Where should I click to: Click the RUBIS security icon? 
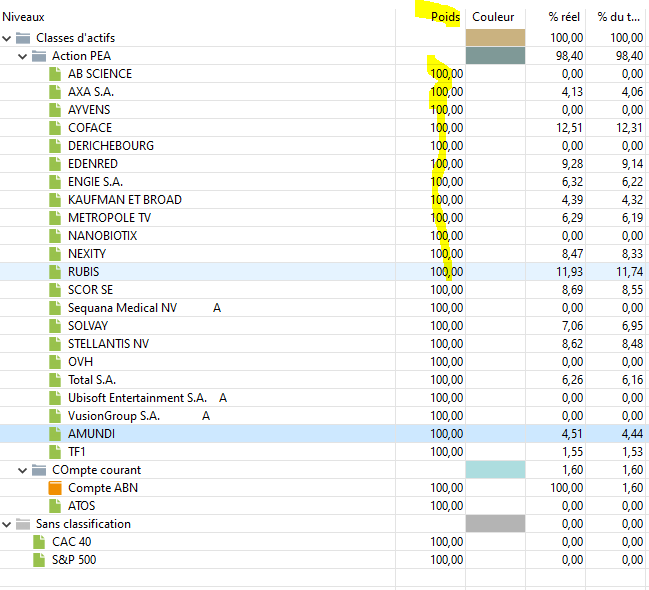tap(55, 272)
